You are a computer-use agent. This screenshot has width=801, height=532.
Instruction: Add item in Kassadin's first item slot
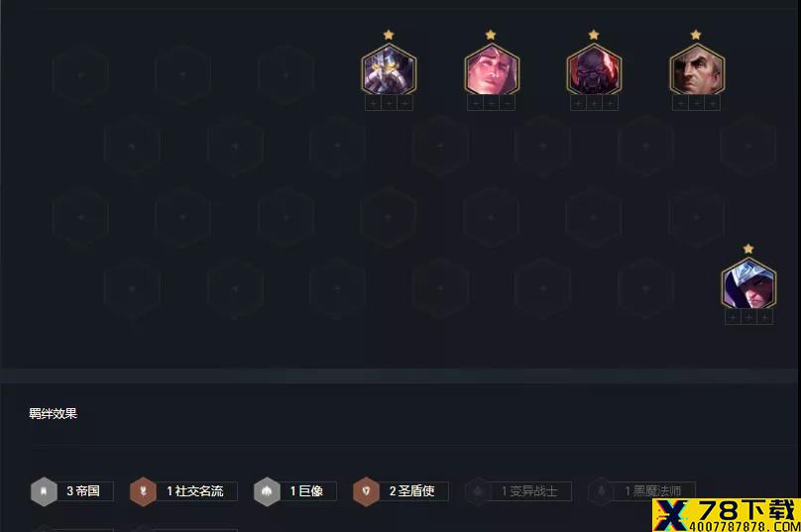373,104
